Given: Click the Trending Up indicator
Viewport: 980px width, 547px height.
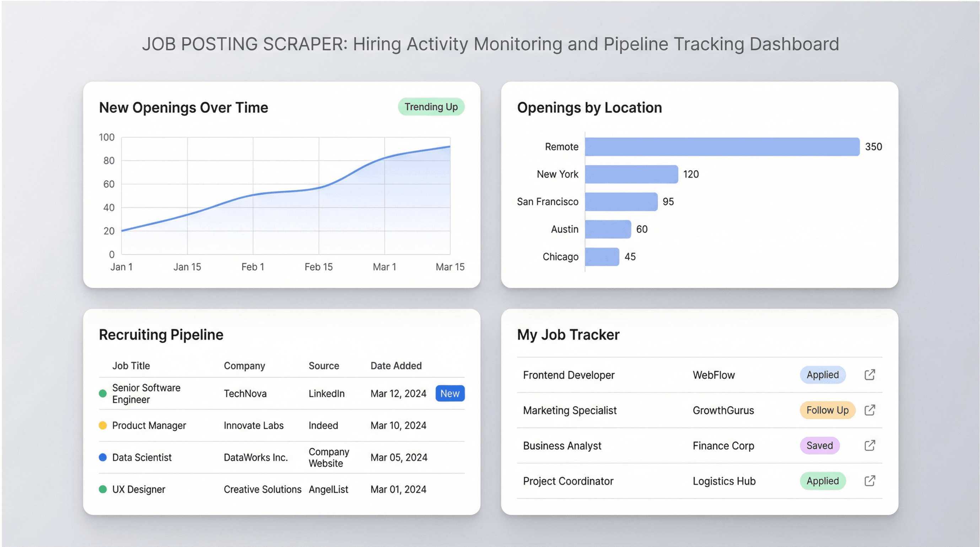Looking at the screenshot, I should (431, 107).
